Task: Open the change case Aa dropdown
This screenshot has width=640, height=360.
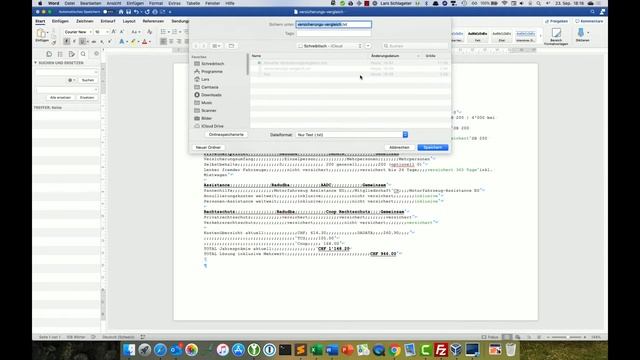Action: coord(135,32)
